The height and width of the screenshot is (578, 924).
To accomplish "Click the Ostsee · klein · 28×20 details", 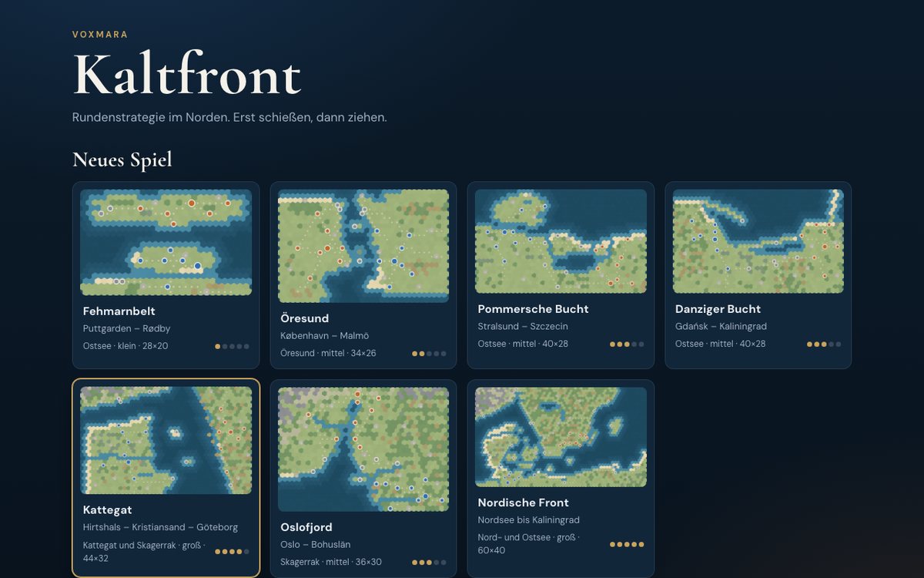I will [x=126, y=346].
